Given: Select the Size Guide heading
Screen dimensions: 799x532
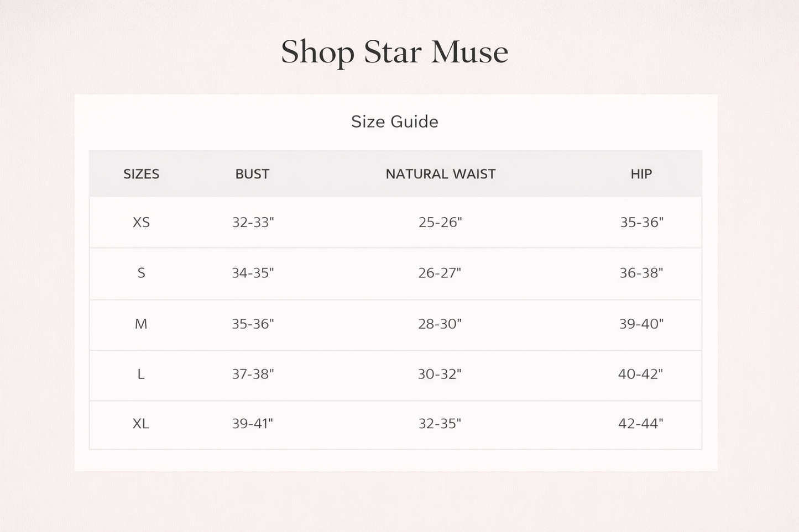Looking at the screenshot, I should coord(395,122).
